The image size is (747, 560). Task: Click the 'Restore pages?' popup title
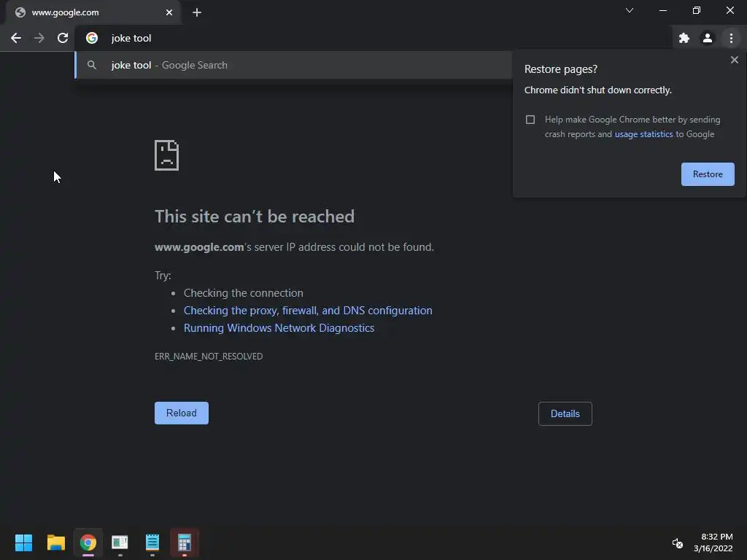click(561, 69)
